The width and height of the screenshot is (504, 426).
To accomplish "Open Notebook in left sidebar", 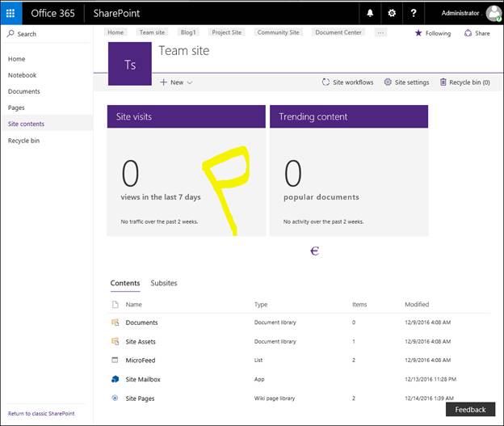I will [x=22, y=75].
